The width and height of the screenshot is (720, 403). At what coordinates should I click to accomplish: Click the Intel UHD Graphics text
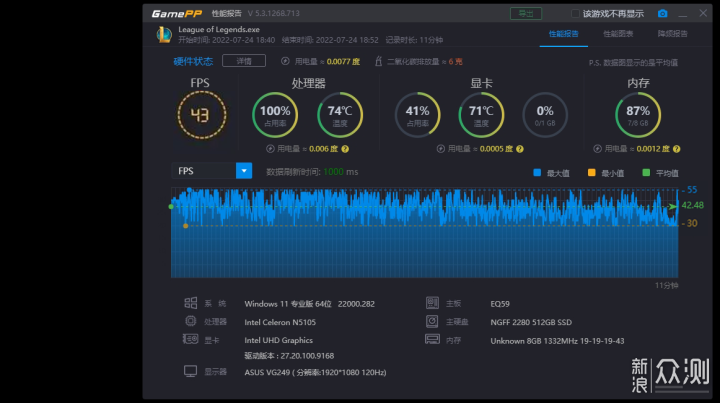[x=278, y=340]
